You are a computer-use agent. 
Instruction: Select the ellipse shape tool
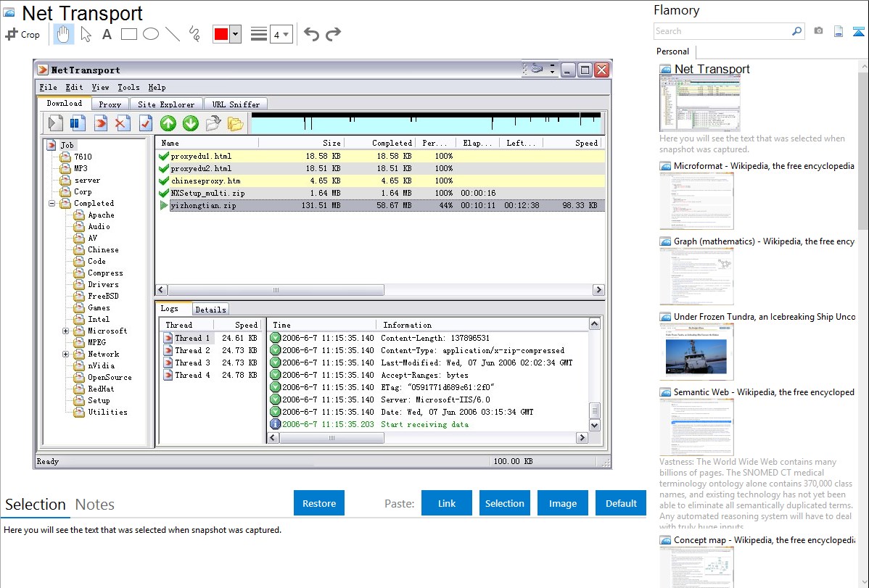click(x=151, y=34)
